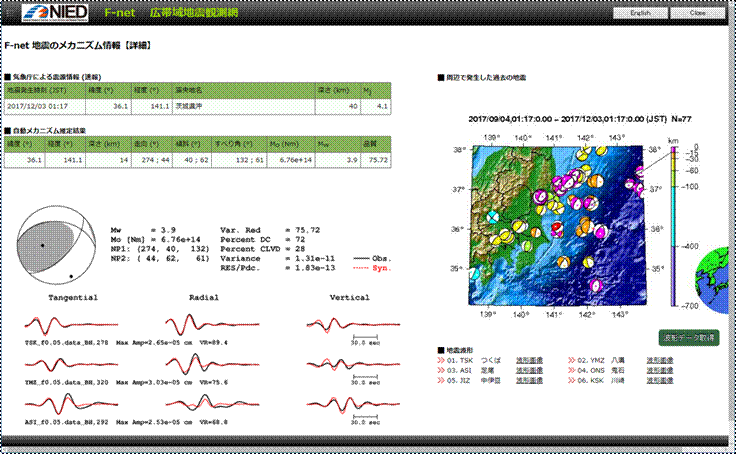Click the NP1: (274, 40, 132) line
The width and height of the screenshot is (736, 454).
(160, 249)
